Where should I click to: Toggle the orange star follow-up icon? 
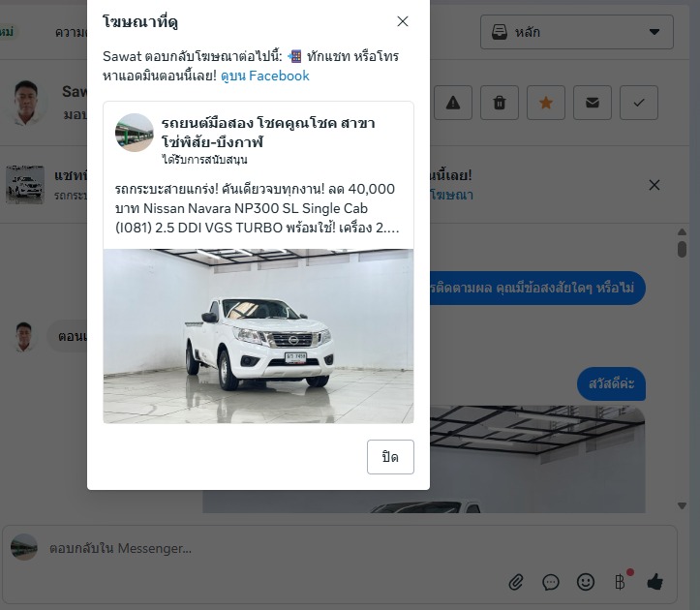pos(545,103)
